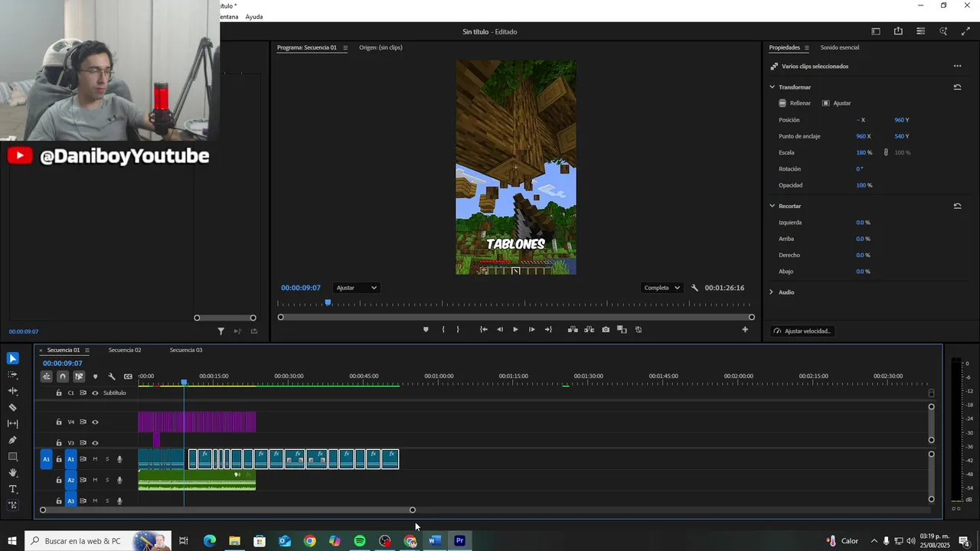Click the timeline wrench settings icon

point(112,377)
